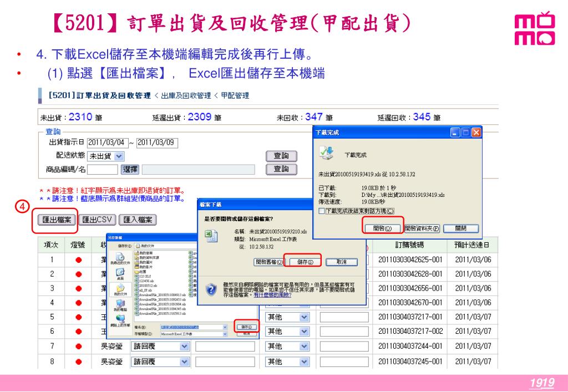This screenshot has height=392, width=568.
Task: Click the 匯出CSV button
Action: (x=97, y=220)
